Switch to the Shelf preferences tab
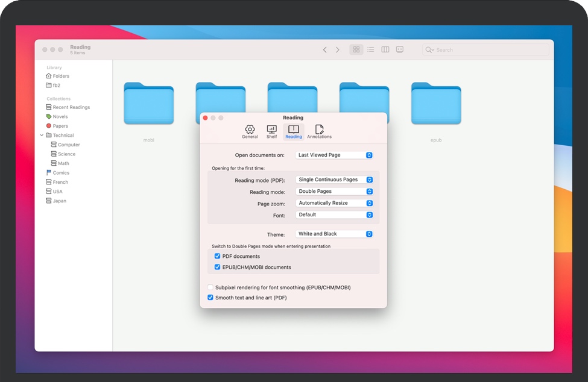The height and width of the screenshot is (382, 588). 271,131
